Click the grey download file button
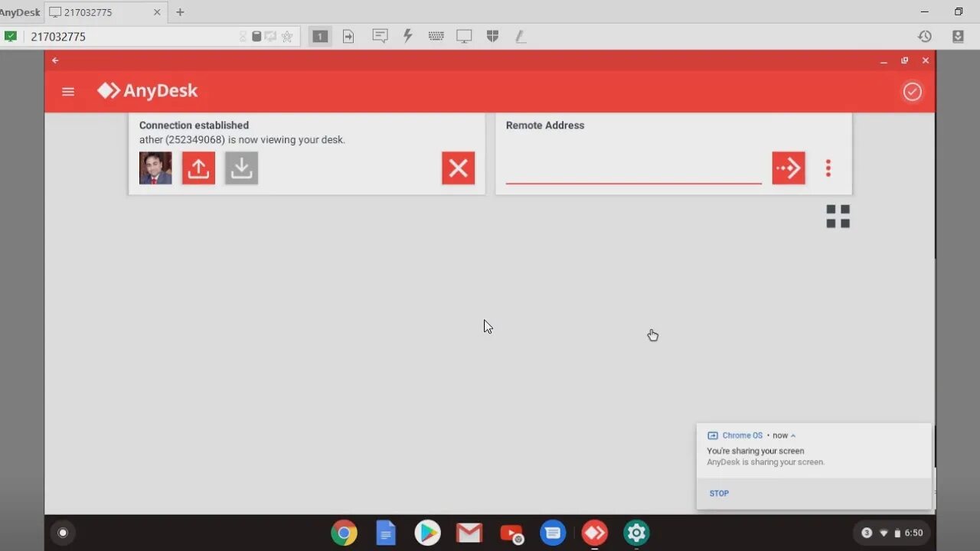The height and width of the screenshot is (551, 980). (241, 168)
